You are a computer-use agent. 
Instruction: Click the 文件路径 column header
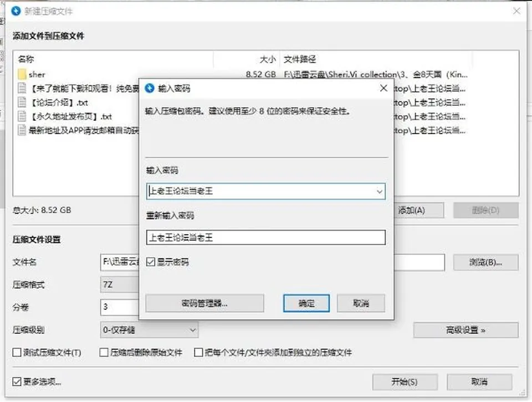[x=300, y=59]
